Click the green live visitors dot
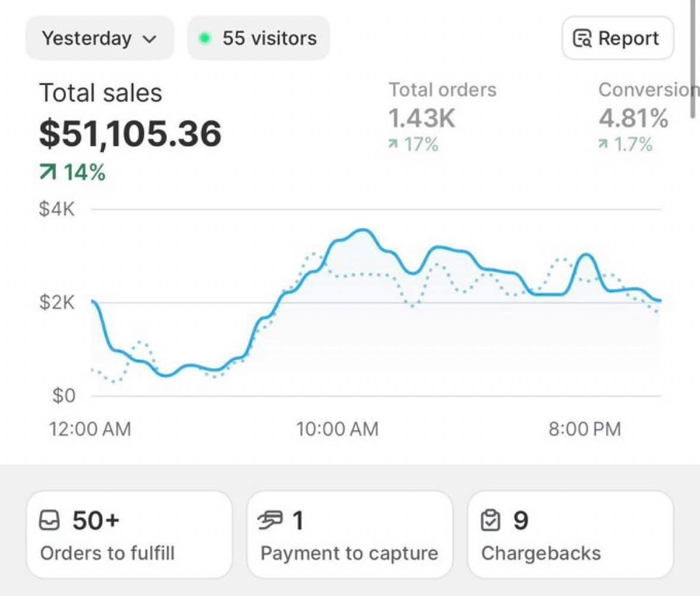This screenshot has height=596, width=700. [x=205, y=39]
